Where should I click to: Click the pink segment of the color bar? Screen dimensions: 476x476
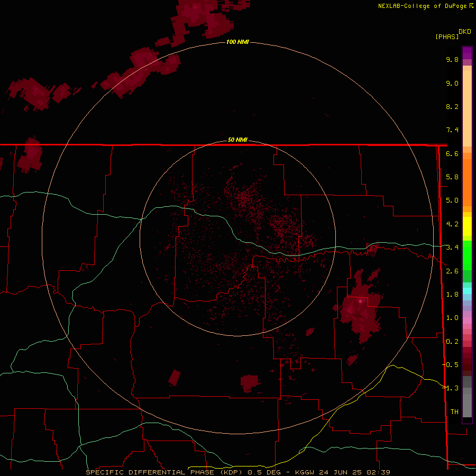[x=467, y=321]
